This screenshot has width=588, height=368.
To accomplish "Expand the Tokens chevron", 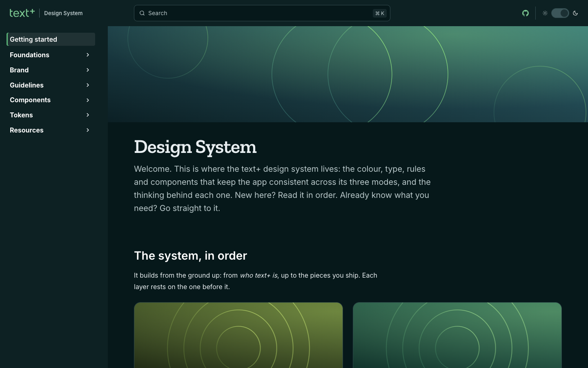I will [88, 115].
